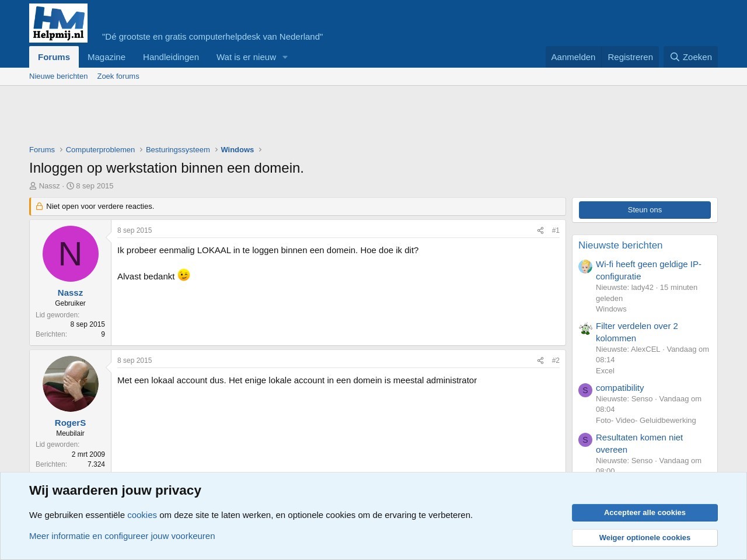The height and width of the screenshot is (560, 747).
Task: Open the Magazine menu item
Action: pyautogui.click(x=106, y=57)
